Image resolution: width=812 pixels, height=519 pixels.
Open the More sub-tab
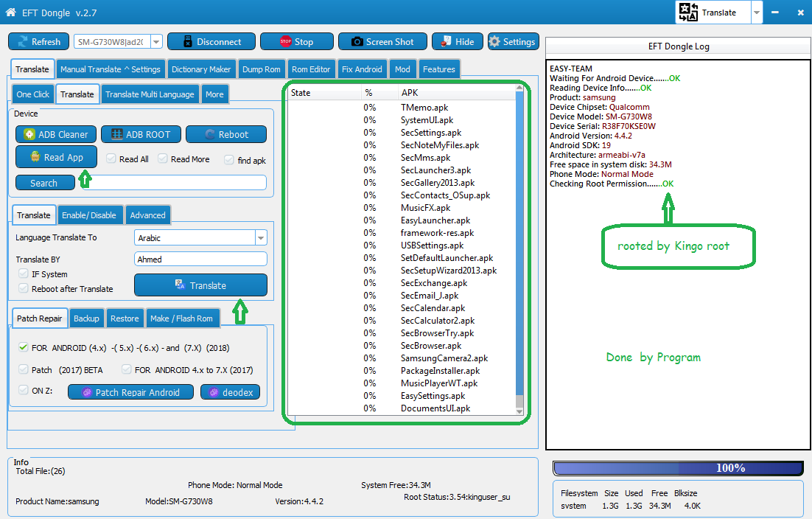[214, 94]
